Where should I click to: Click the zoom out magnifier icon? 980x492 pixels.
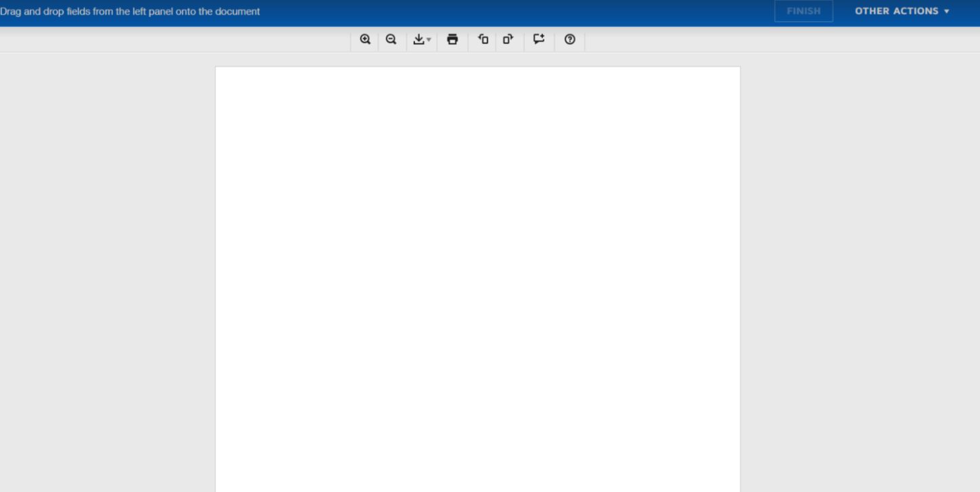(x=391, y=39)
